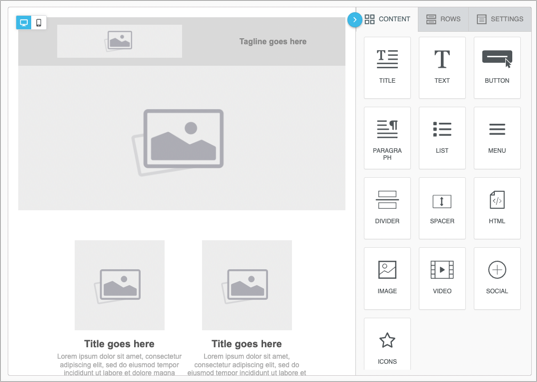Image resolution: width=537 pixels, height=382 pixels.
Task: Select the Video content block
Action: 442,279
